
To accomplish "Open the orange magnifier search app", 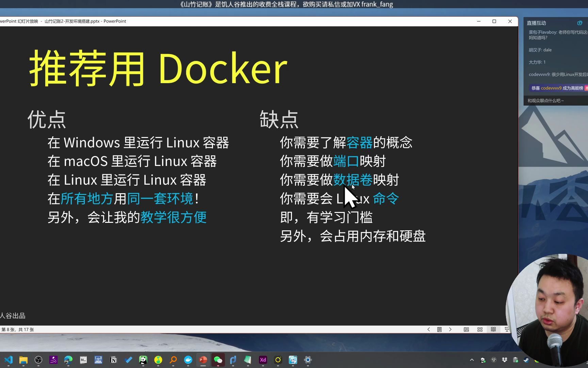I will [x=173, y=360].
